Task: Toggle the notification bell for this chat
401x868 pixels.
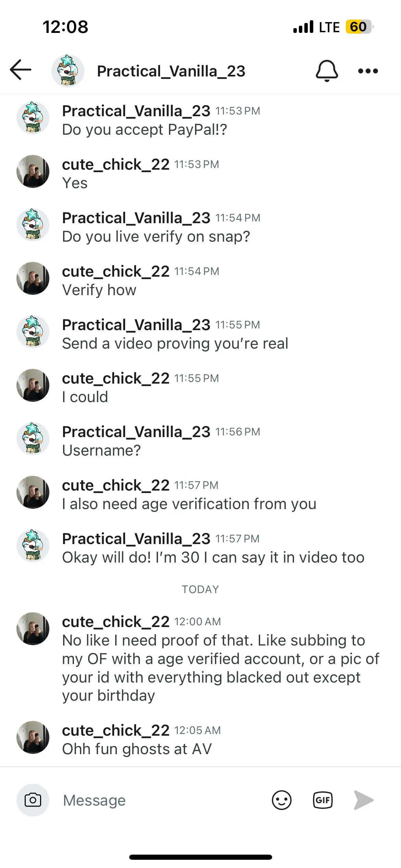Action: (x=327, y=71)
